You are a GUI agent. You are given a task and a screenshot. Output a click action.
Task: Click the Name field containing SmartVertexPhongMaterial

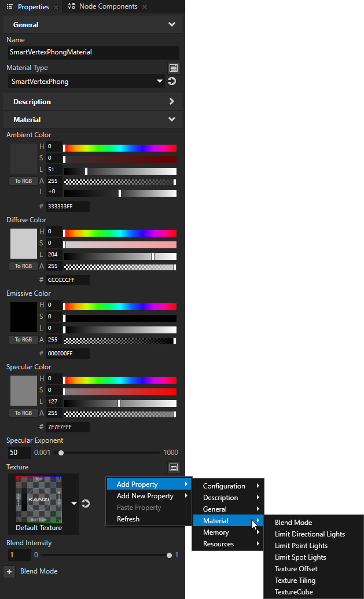click(93, 52)
